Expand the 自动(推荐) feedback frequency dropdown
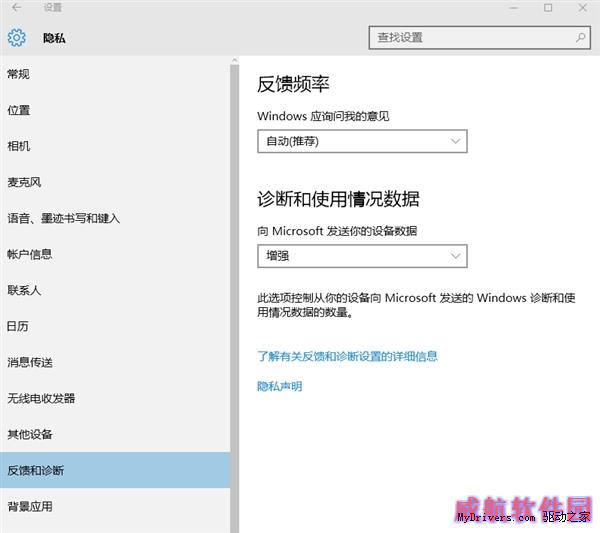Screen dimensions: 600x533 [362, 141]
